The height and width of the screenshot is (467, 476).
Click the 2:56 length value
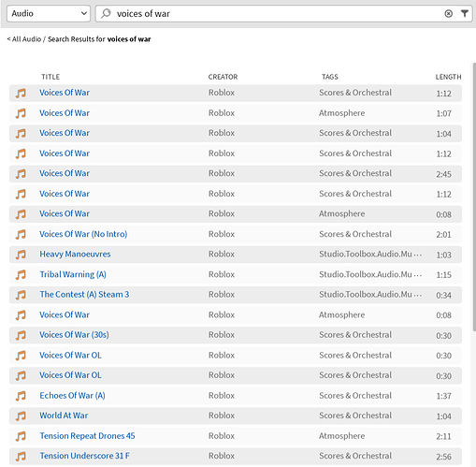(443, 457)
